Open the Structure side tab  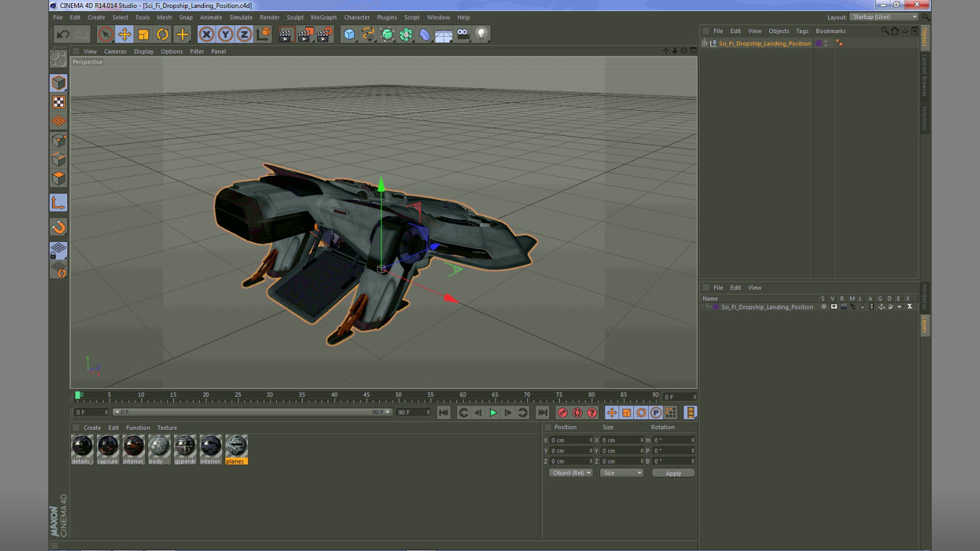[924, 118]
